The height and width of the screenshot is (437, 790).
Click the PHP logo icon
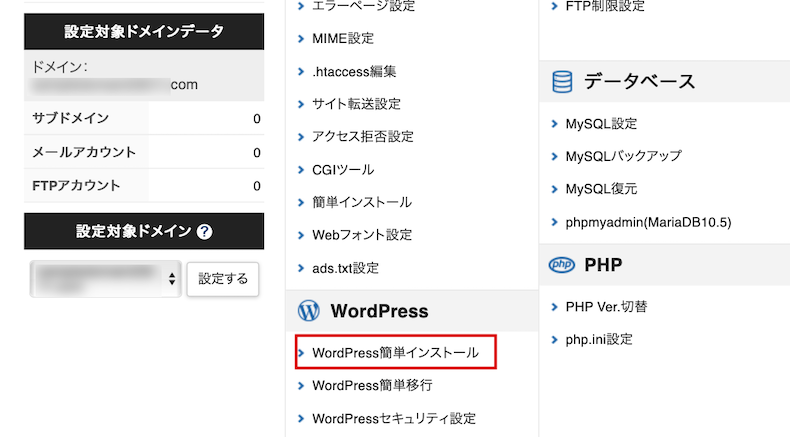coord(562,264)
